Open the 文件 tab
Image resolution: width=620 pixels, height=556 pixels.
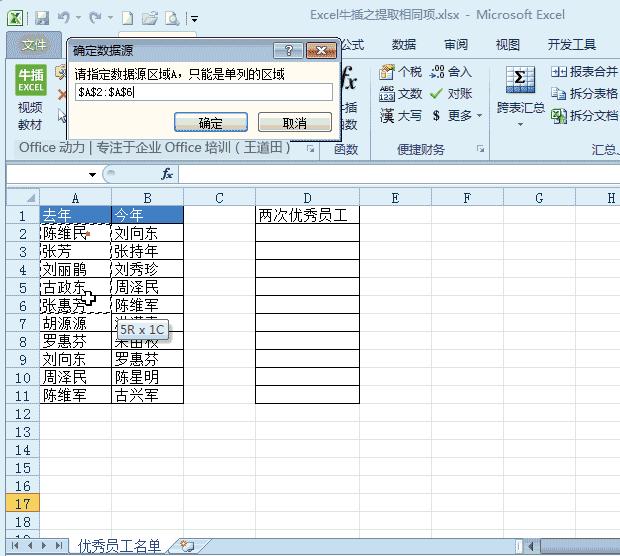click(34, 45)
